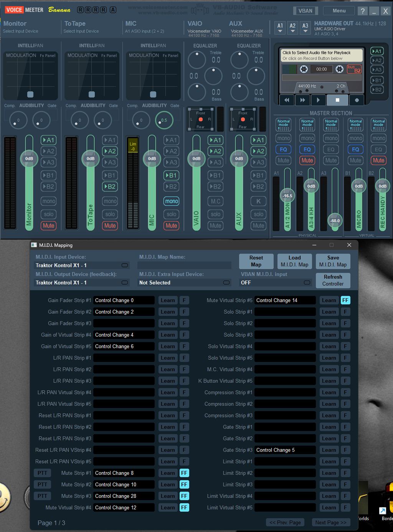Mute the Monitor input strip
Image resolution: width=393 pixels, height=532 pixels.
(x=48, y=226)
